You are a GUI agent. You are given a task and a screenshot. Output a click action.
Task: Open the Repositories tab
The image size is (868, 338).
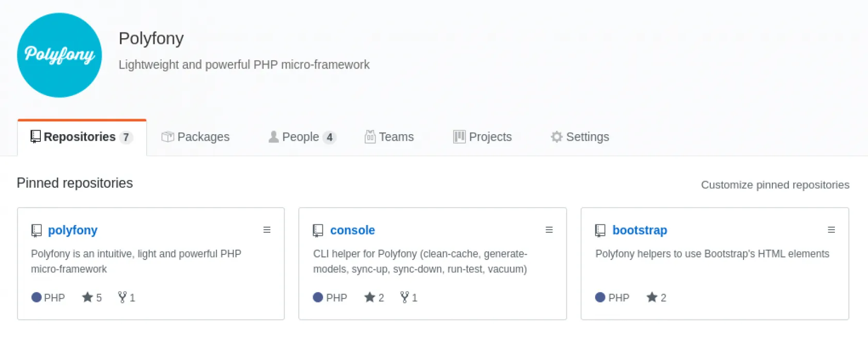[82, 137]
